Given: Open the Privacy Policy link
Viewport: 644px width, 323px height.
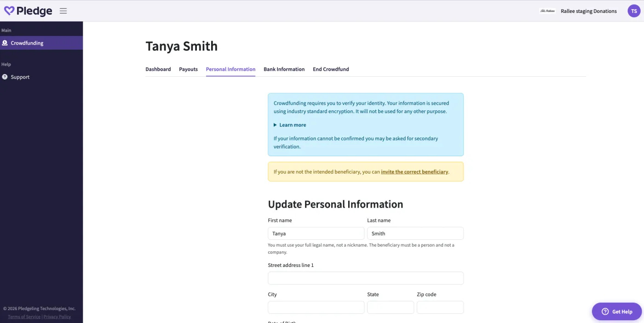Looking at the screenshot, I should (57, 317).
